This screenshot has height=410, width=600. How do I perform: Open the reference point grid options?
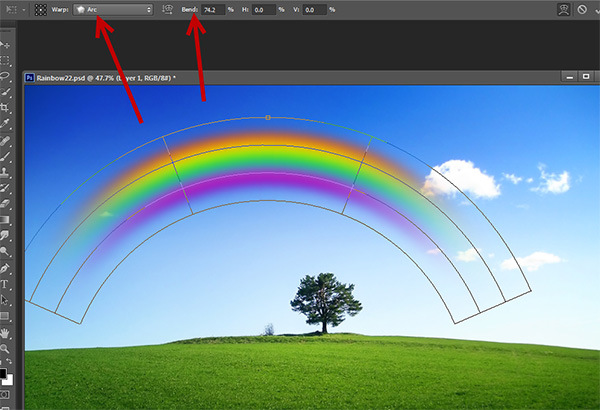pos(40,9)
